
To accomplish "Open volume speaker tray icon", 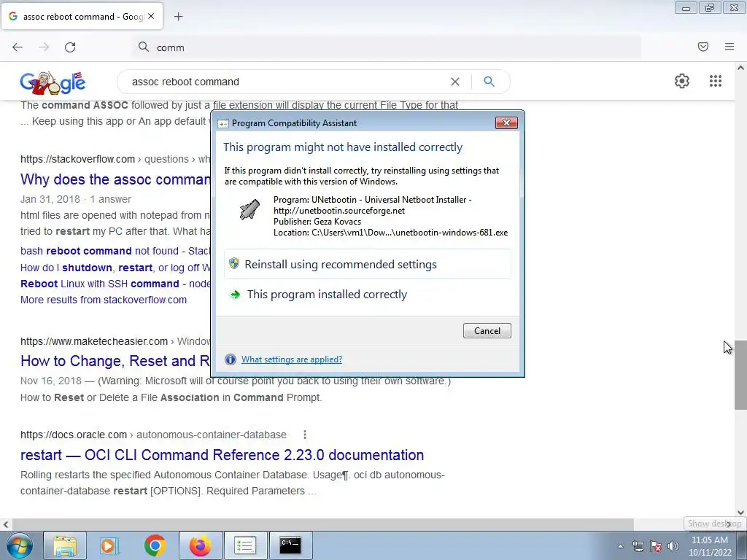I will [673, 546].
